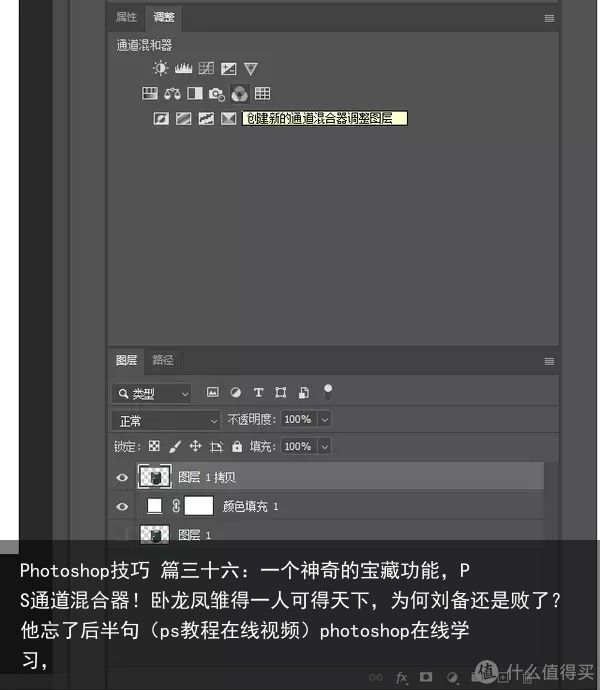
Task: Toggle the layer filter switch on
Action: click(x=328, y=391)
